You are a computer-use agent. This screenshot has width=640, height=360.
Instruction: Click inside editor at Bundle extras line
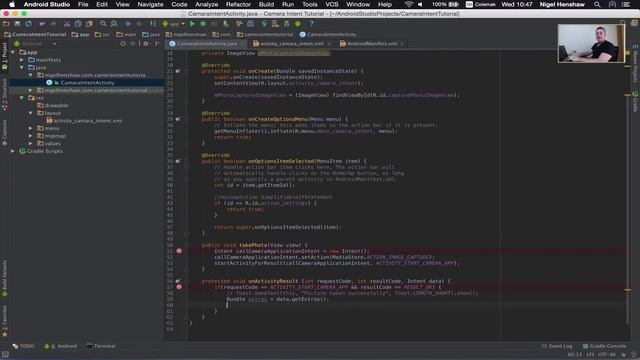[x=278, y=299]
